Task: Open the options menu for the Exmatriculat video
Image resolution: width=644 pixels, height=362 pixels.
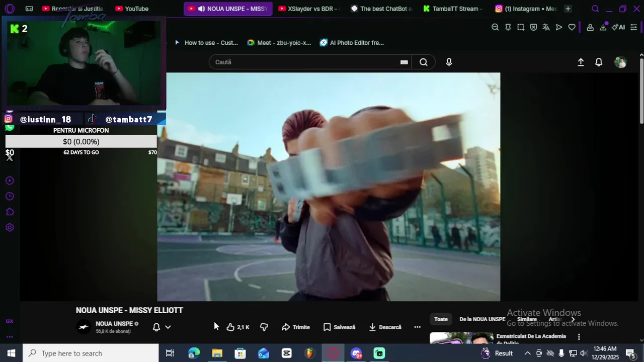Action: point(579,337)
